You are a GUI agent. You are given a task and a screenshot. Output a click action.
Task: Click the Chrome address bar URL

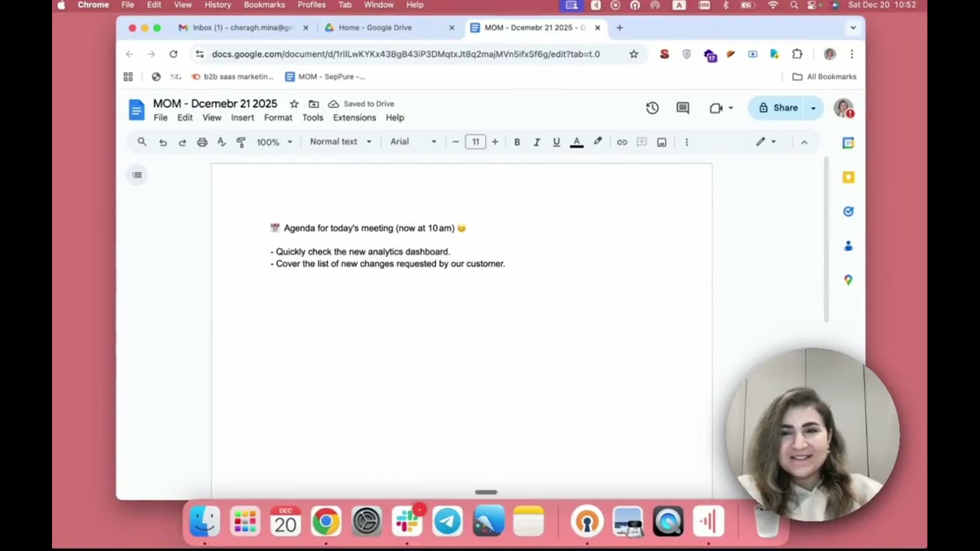(406, 54)
